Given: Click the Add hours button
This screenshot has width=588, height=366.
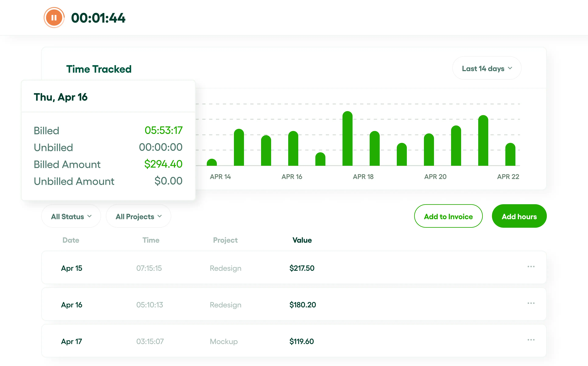Looking at the screenshot, I should (x=519, y=216).
